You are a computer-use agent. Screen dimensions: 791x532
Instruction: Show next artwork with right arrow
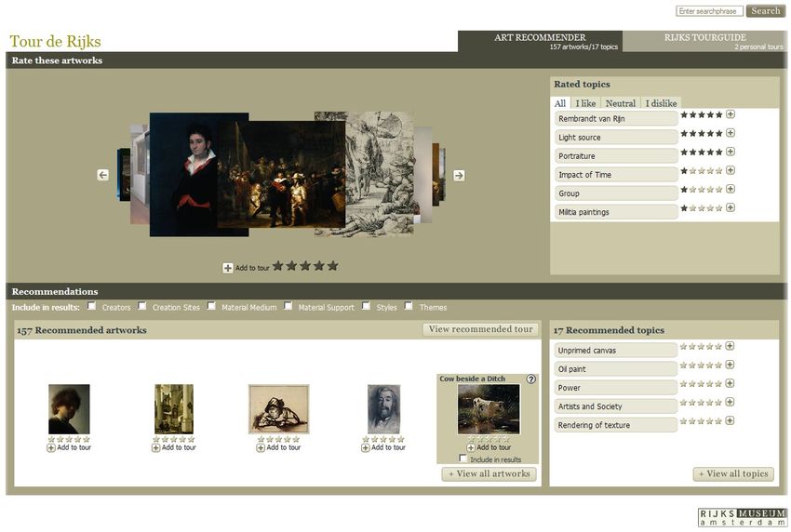459,176
